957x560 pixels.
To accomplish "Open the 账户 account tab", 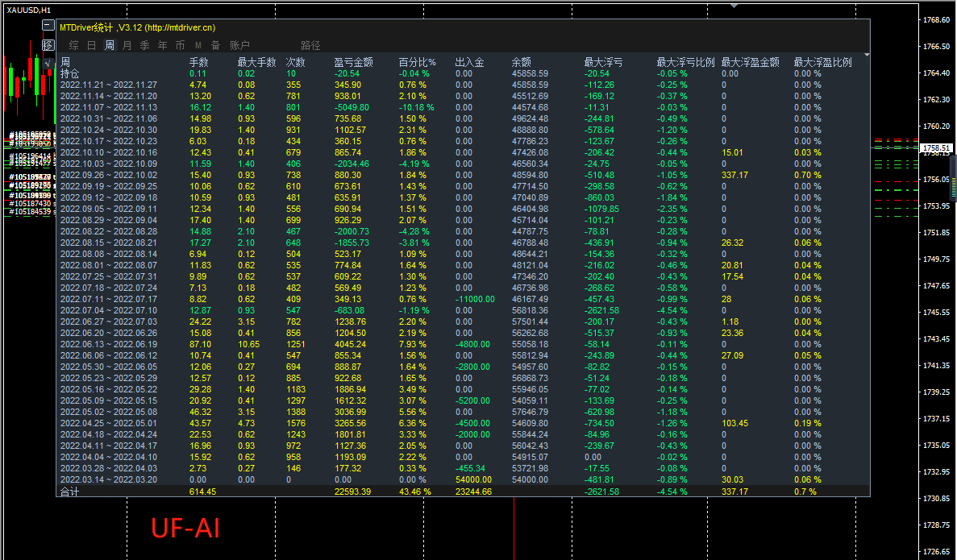I will pos(240,45).
